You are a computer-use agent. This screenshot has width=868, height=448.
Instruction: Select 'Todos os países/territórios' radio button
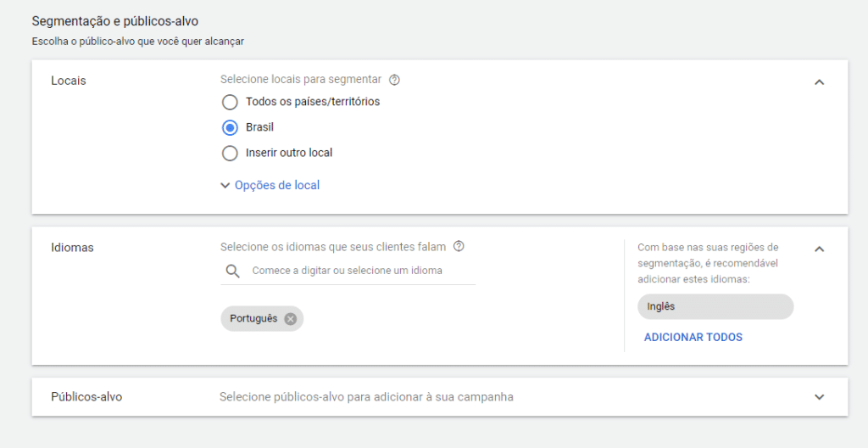tap(230, 102)
